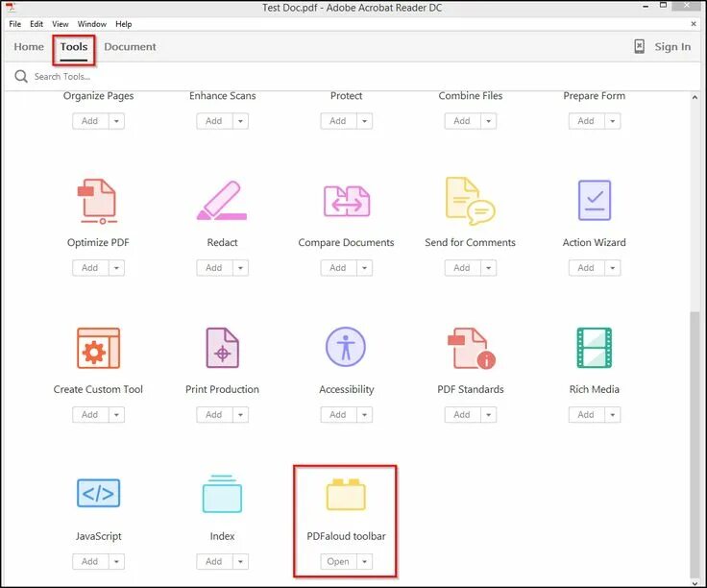Click Add under PDF Standards
707x588 pixels.
click(462, 414)
